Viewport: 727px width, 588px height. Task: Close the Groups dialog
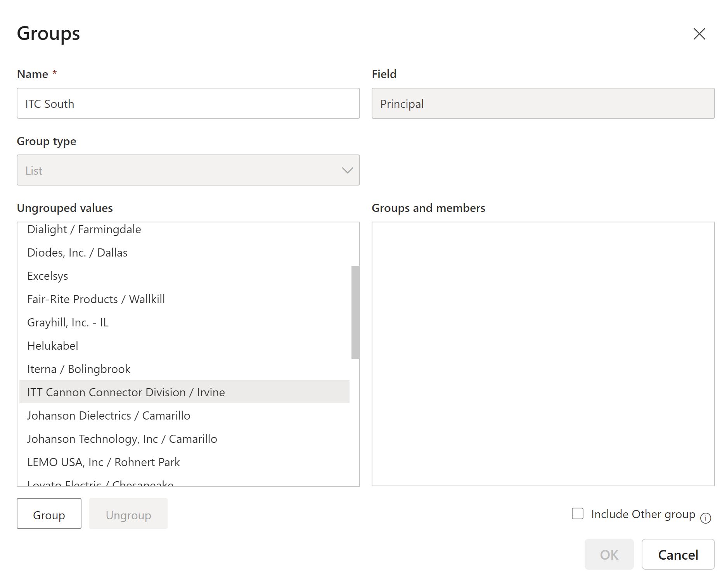click(x=699, y=34)
